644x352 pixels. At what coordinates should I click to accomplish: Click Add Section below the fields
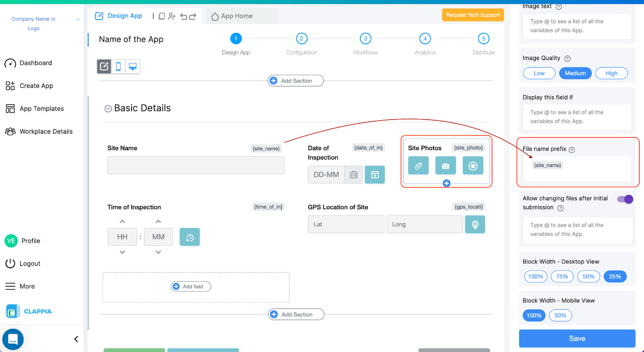296,315
